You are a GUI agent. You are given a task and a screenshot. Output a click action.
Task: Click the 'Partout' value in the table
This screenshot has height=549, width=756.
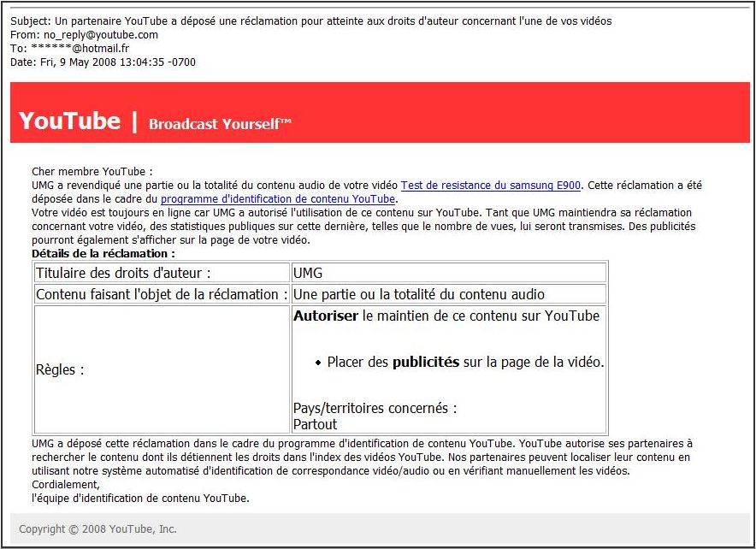[x=316, y=424]
